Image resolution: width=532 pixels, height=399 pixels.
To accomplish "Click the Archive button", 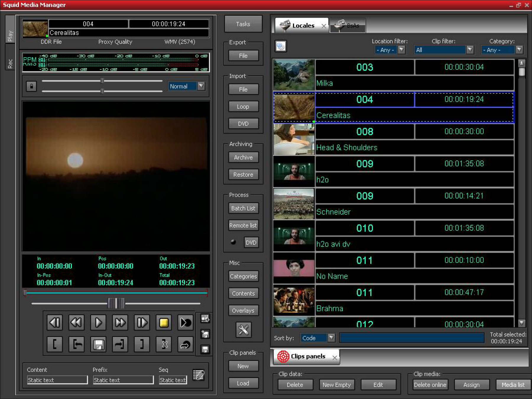I will click(243, 158).
